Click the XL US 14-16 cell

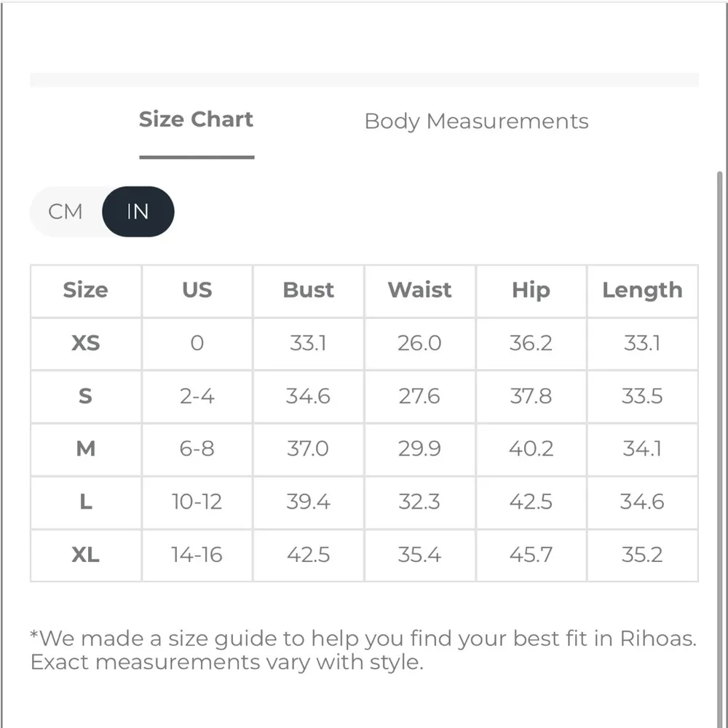click(x=197, y=555)
